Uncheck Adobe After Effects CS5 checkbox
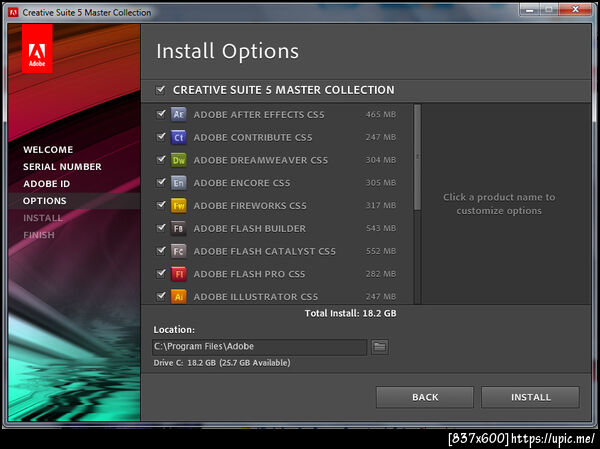600x449 pixels. point(161,114)
